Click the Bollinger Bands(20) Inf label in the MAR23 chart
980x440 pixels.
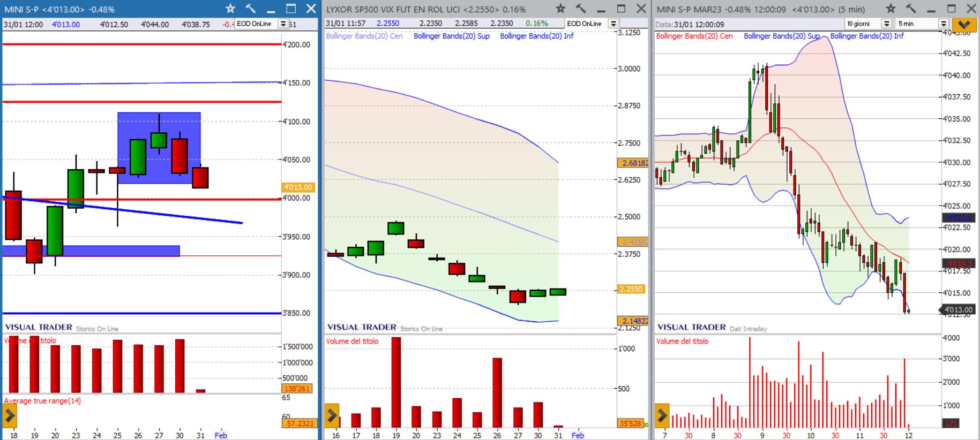[867, 36]
